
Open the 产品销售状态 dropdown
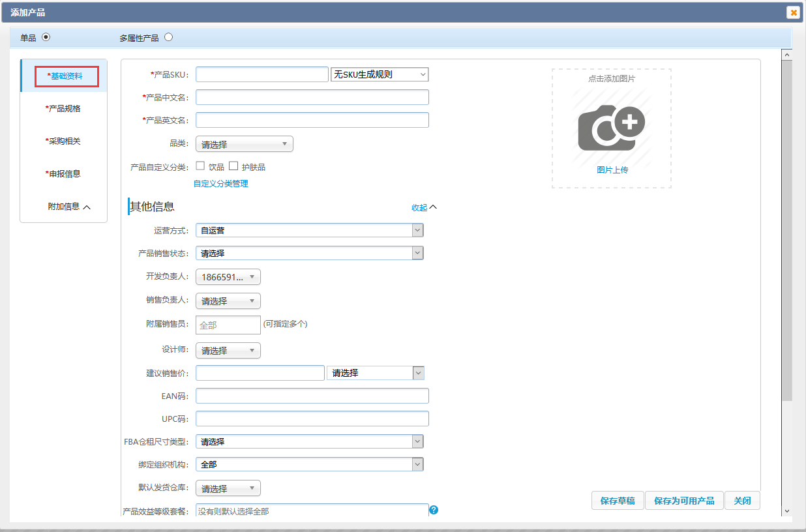309,253
